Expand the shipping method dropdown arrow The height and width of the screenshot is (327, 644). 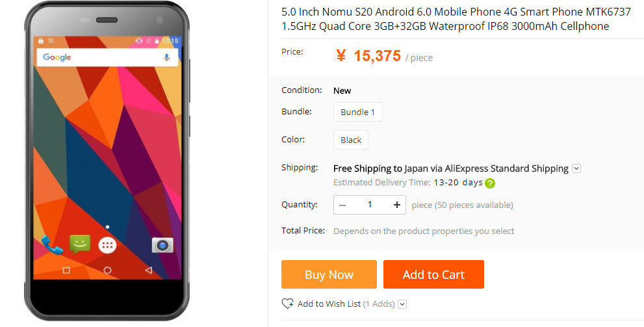576,168
